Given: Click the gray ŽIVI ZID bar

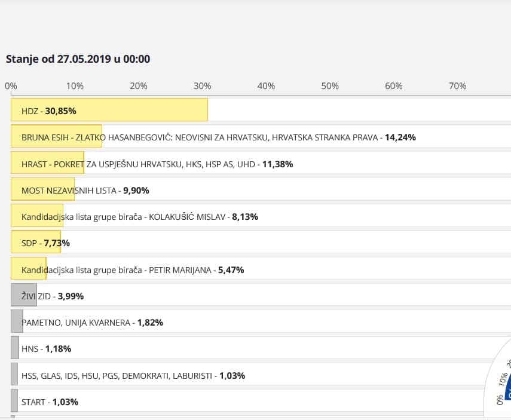Looking at the screenshot, I should pos(24,296).
